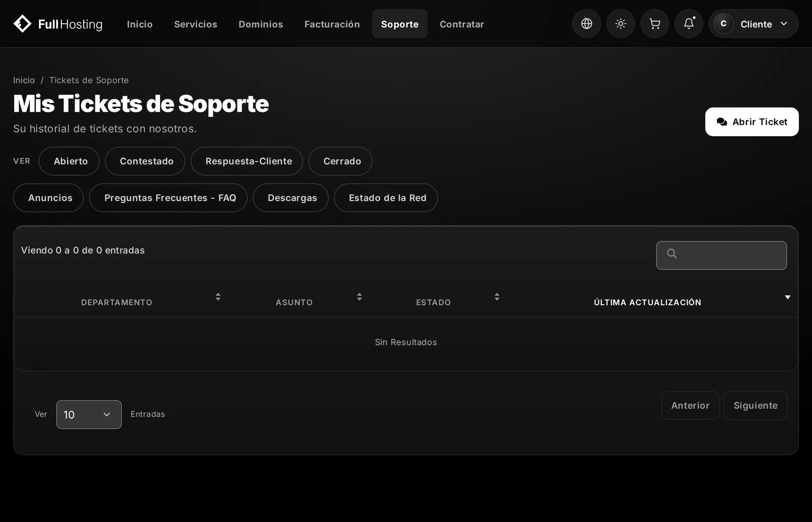Open the Servicios menu
The height and width of the screenshot is (522, 812).
195,24
